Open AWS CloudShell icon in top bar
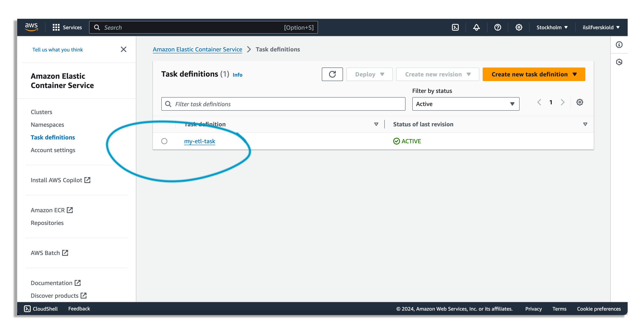Screen dimensions: 644x332 pos(455,28)
